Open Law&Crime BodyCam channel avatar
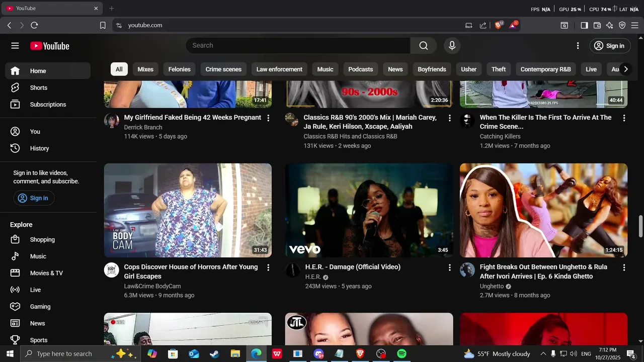The height and width of the screenshot is (362, 644). [112, 270]
